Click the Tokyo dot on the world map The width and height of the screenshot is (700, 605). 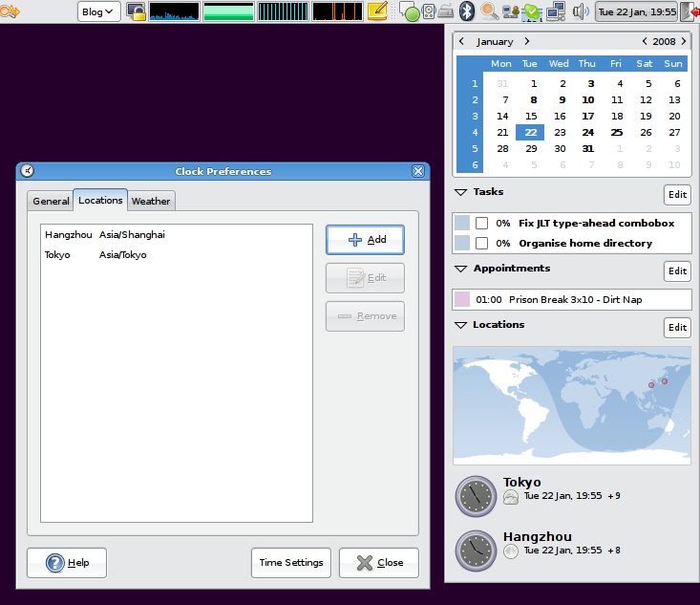click(665, 381)
